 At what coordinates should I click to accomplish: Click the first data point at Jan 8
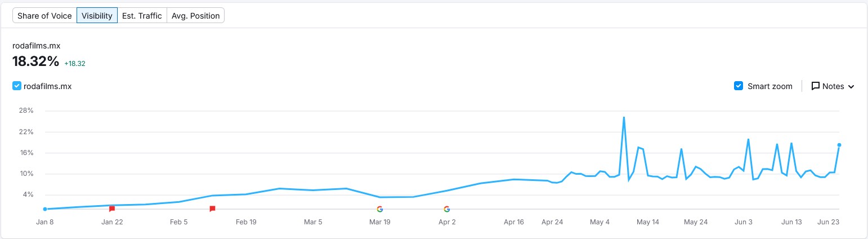pos(45,209)
